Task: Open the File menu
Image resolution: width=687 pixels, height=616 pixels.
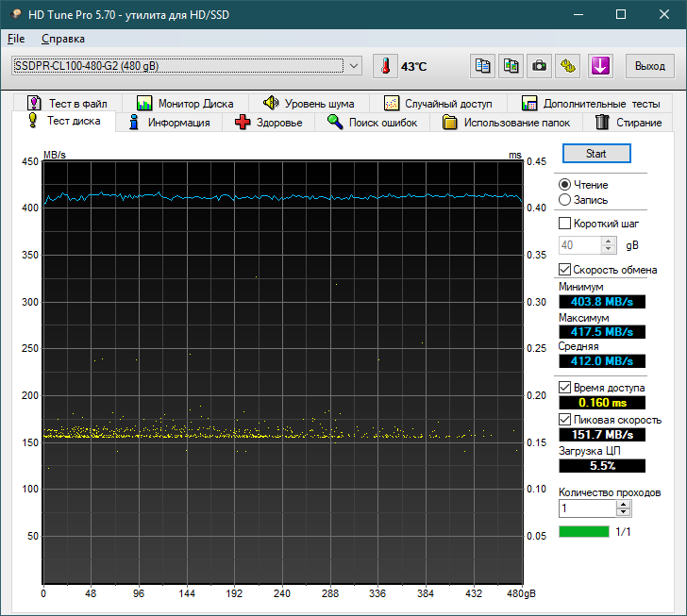Action: (x=16, y=39)
